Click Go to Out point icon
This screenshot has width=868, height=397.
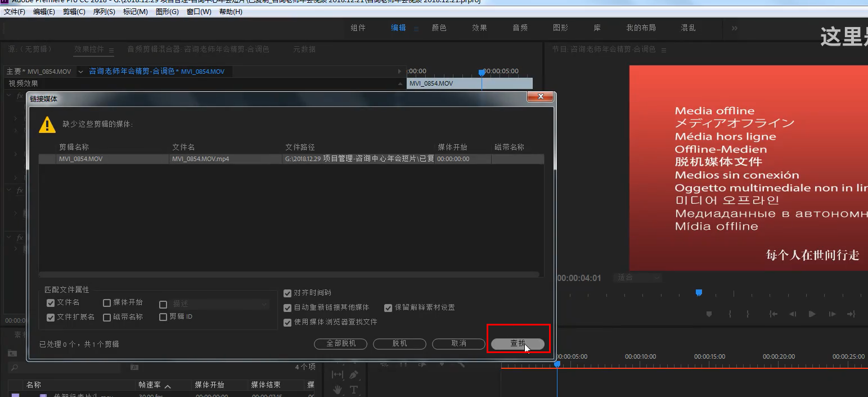(851, 314)
